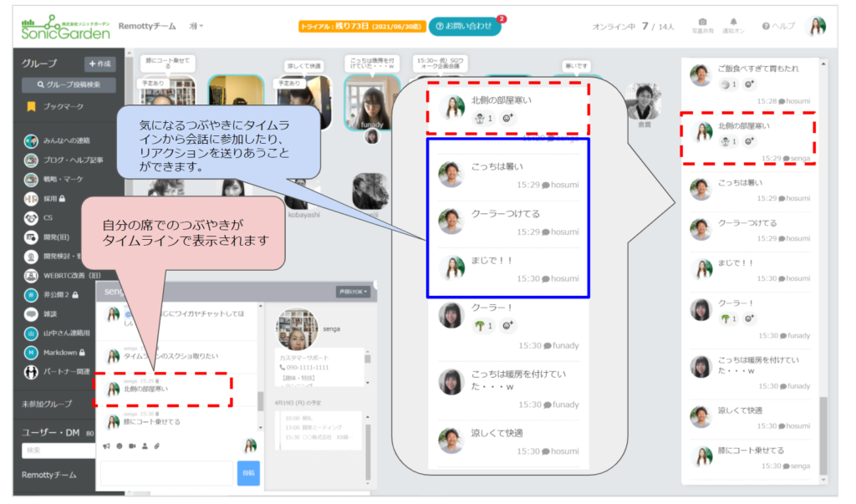Open the 声掛けOK status dropdown
This screenshot has width=856, height=504.
(x=353, y=292)
